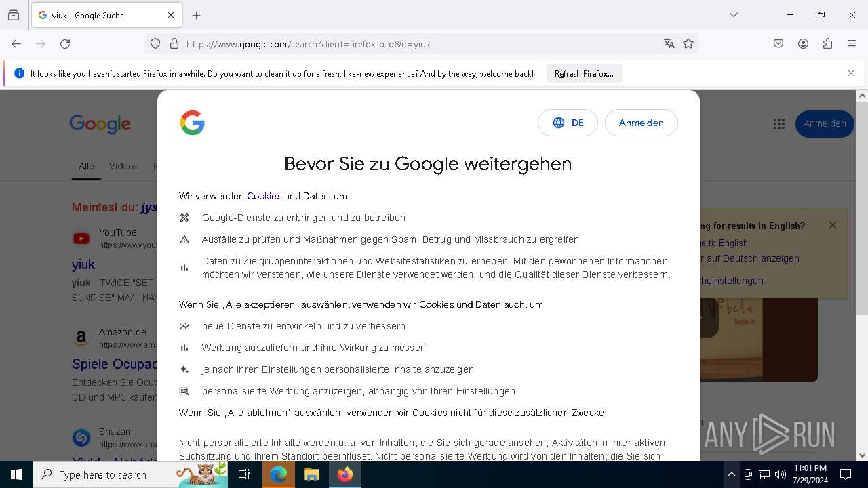Viewport: 868px width, 488px height.
Task: Open the YouTube 'yiuk' result title
Action: [83, 264]
